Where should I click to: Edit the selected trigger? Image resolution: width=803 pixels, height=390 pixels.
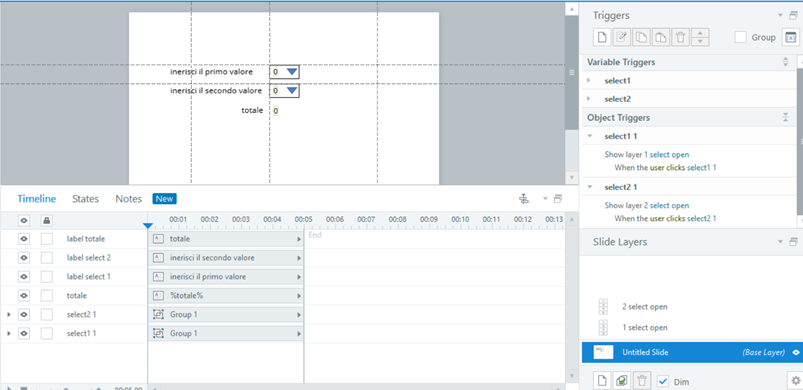pyautogui.click(x=621, y=37)
